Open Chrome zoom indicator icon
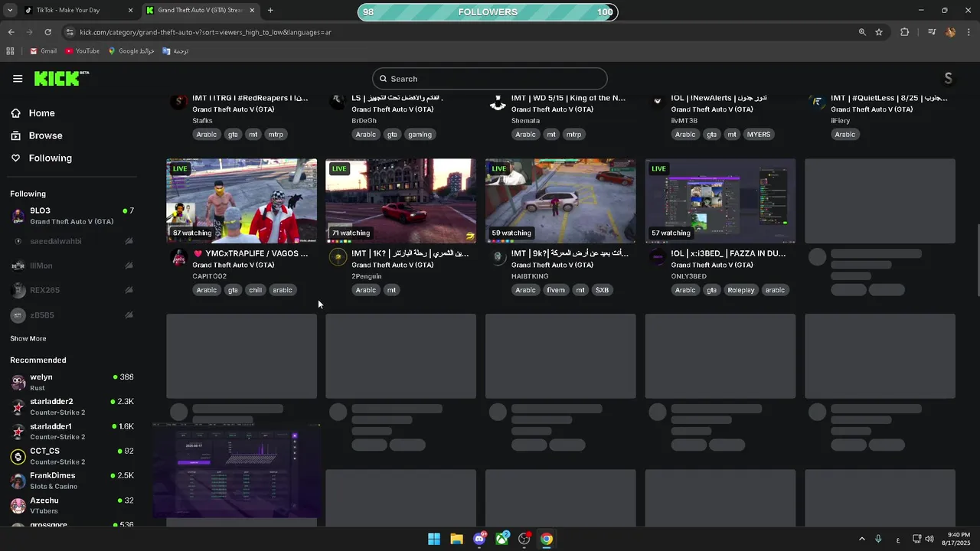Screen dimensions: 980x551 click(x=862, y=32)
